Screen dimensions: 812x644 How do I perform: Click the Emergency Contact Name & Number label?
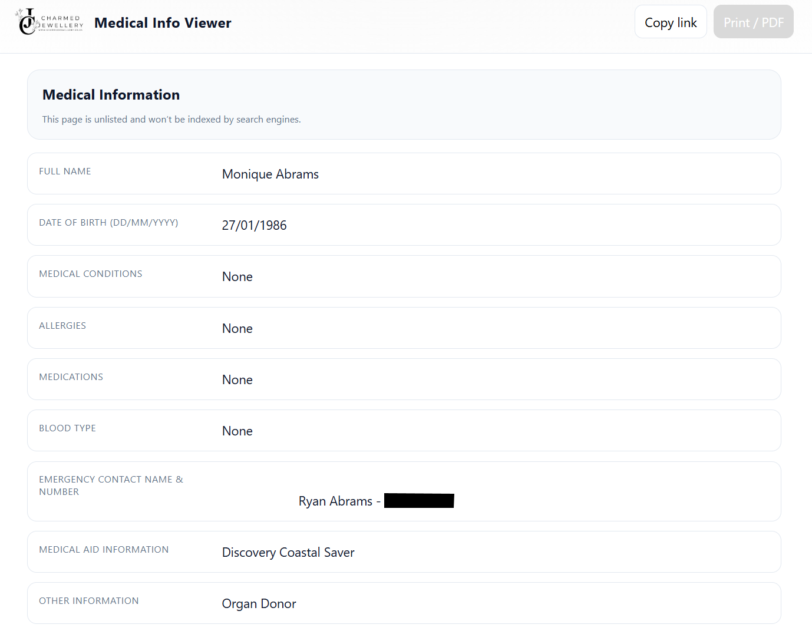pyautogui.click(x=111, y=486)
